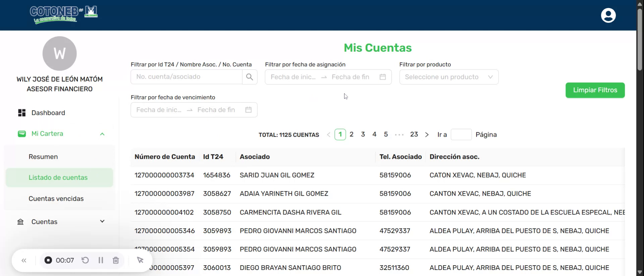644x276 pixels.
Task: Click the scrollbar down arrow
Action: tap(640, 272)
